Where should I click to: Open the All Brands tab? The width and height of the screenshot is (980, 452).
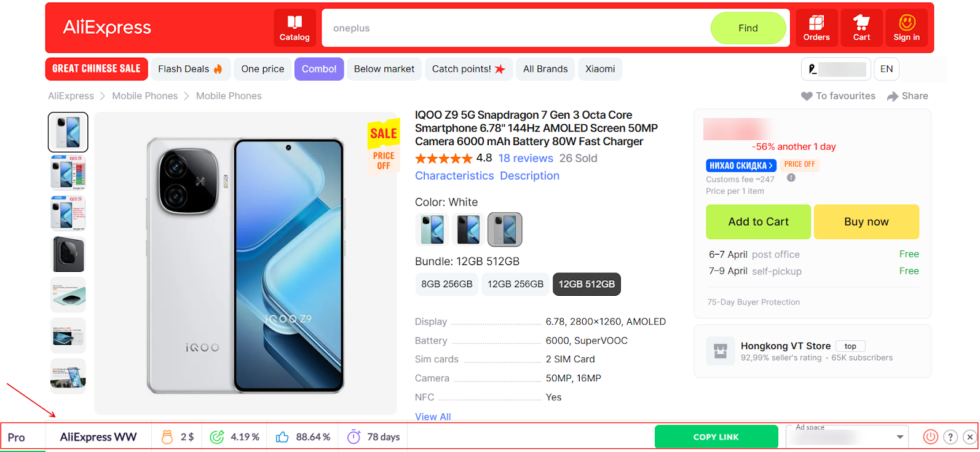(x=545, y=69)
